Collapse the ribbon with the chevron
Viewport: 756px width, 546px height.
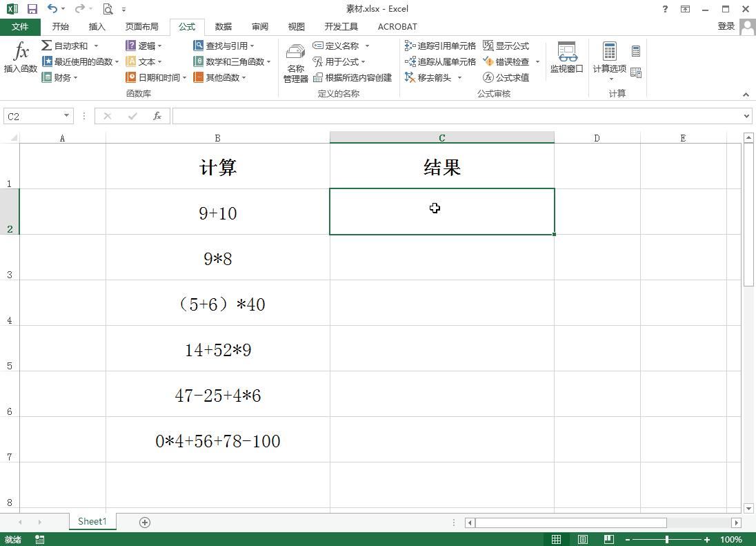(746, 95)
